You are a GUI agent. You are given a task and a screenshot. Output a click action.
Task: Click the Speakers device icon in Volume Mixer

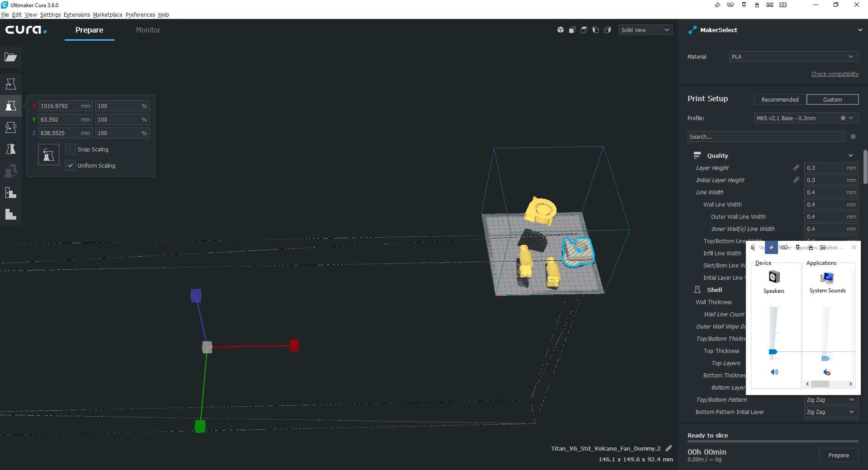pos(774,277)
